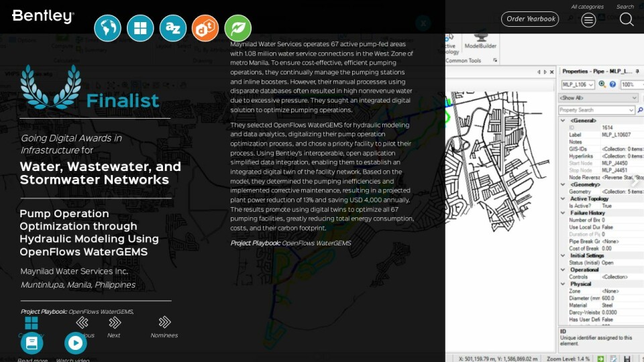Screen dimensions: 644x362
Task: Collapse the Initial Settings group
Action: (563, 255)
